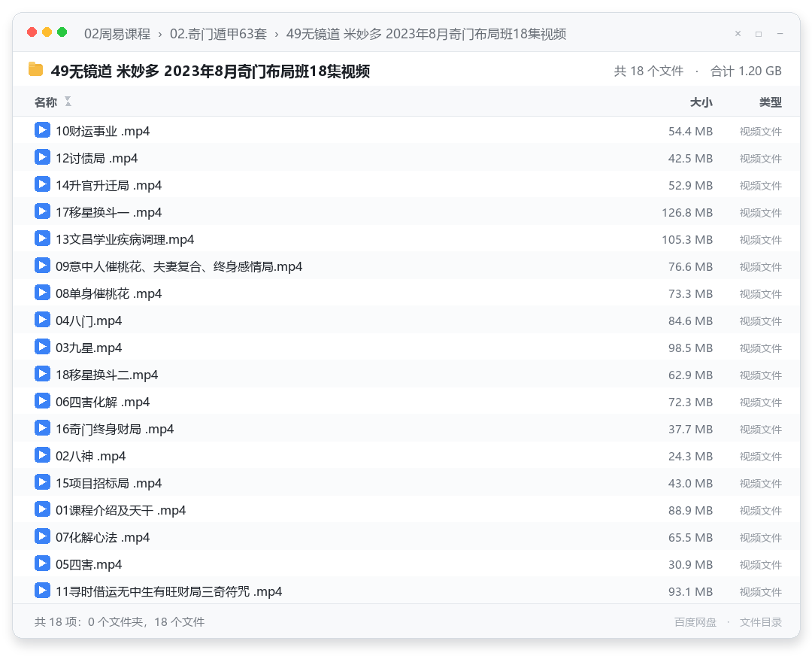Toggle name sort arrow beside 名称

click(x=68, y=102)
